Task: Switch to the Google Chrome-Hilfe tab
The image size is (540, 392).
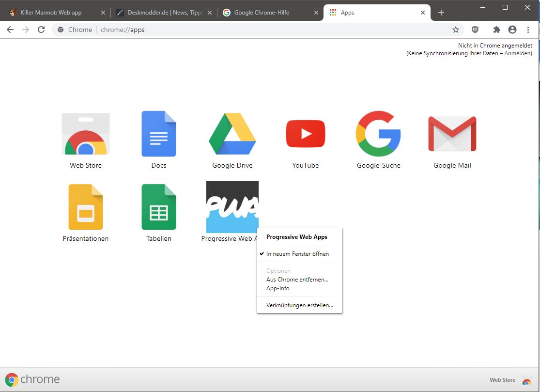Action: 271,13
